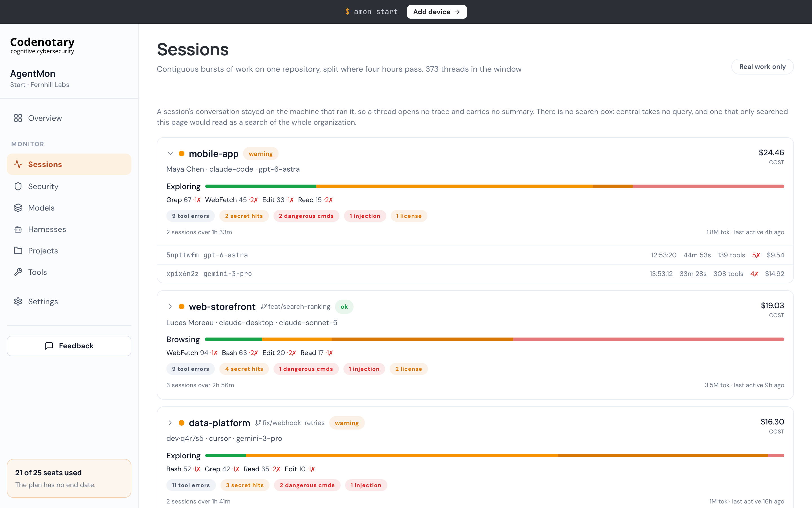Screen dimensions: 812x508
Task: Click the Models layers icon
Action: [x=18, y=208]
